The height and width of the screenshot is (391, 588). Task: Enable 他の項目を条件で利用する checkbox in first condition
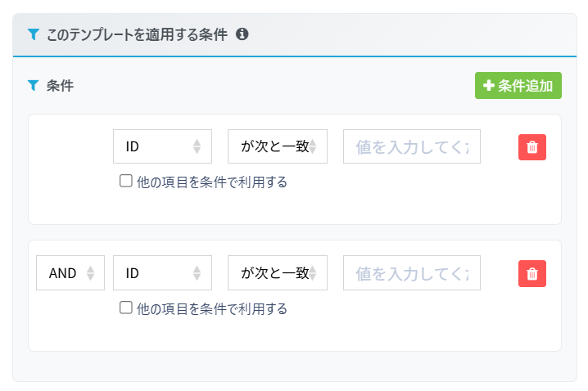tap(126, 182)
